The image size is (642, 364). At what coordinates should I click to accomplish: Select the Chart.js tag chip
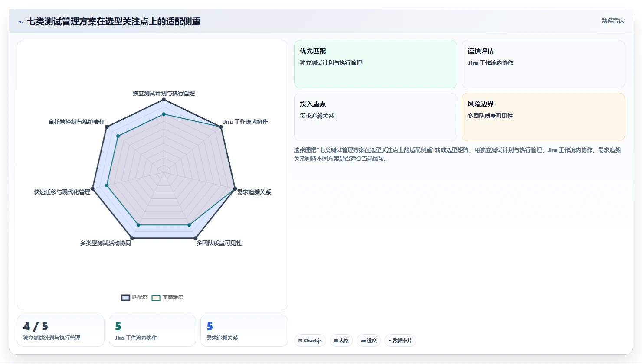point(310,341)
